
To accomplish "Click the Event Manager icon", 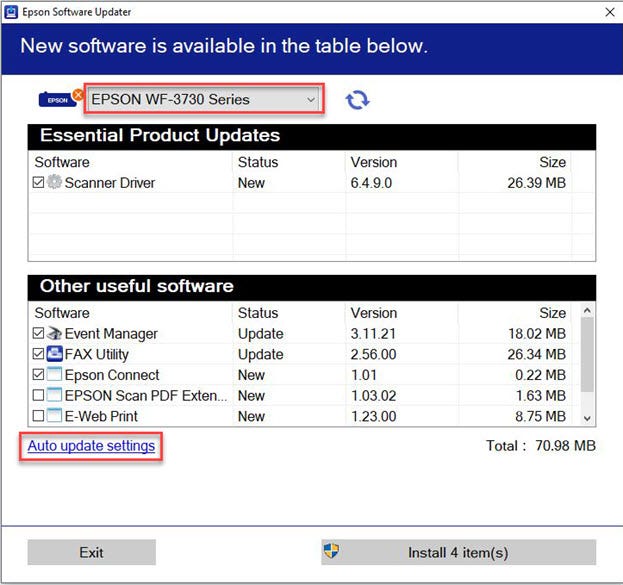I will (x=54, y=334).
